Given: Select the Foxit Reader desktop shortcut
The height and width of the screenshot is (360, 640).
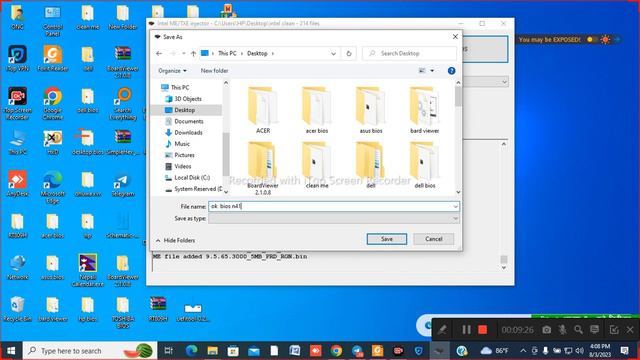Looking at the screenshot, I should [53, 58].
